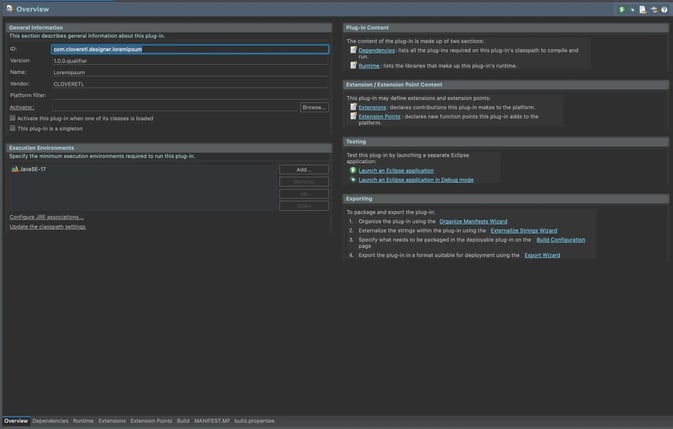
Task: Click Update the classpath settings link
Action: click(x=48, y=227)
